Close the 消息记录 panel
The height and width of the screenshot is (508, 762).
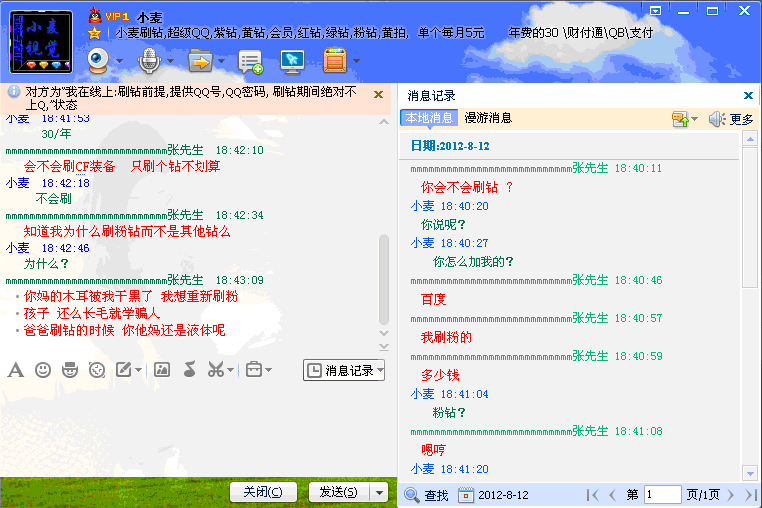pos(748,95)
